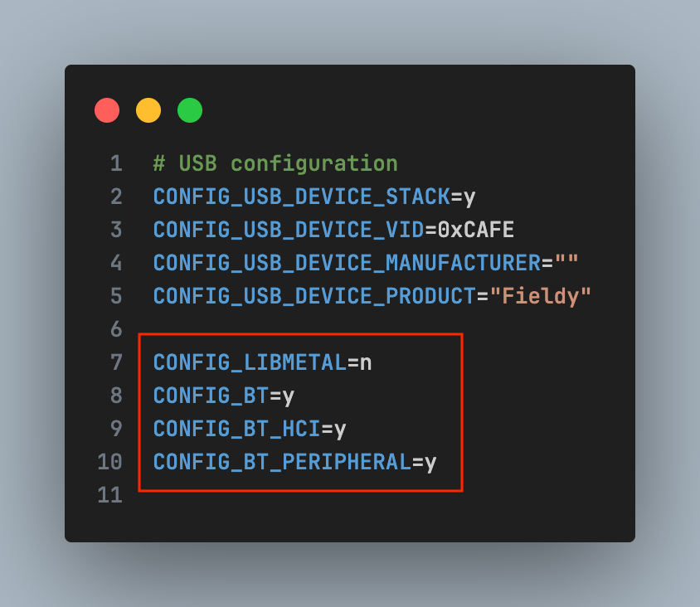Click the 0xCAFE value
This screenshot has height=607, width=700.
click(476, 230)
